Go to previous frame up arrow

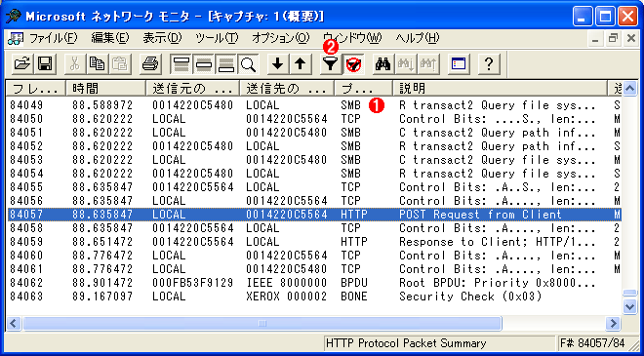(x=301, y=64)
